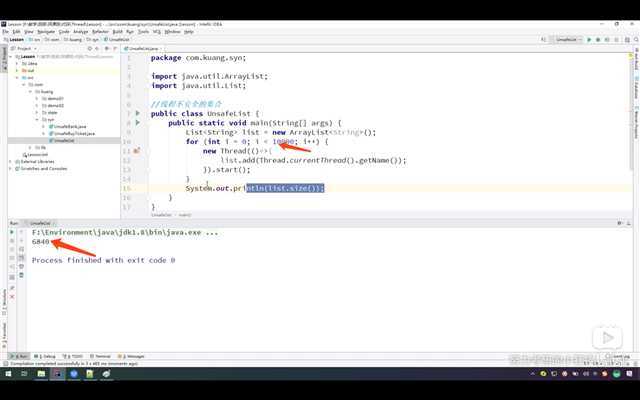
Task: Click the lambda gutter icon on line 11
Action: 137,151
